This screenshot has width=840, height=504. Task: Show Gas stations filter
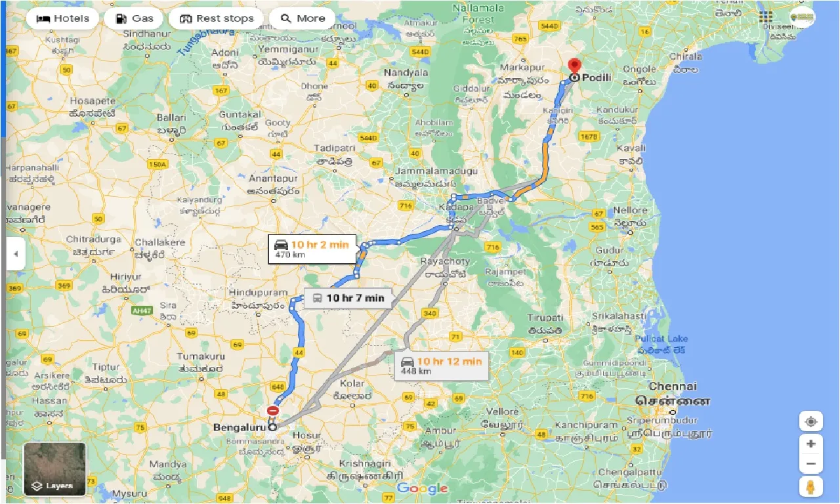133,18
